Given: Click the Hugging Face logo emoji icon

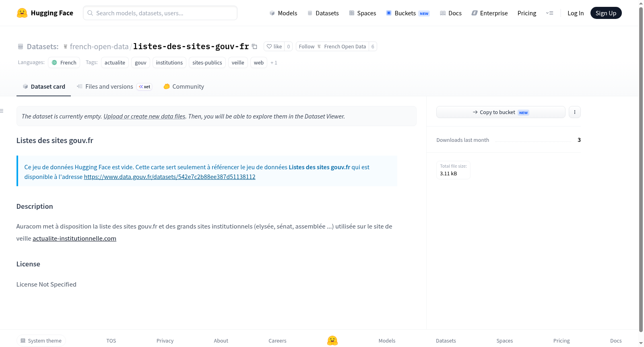Looking at the screenshot, I should pyautogui.click(x=22, y=13).
